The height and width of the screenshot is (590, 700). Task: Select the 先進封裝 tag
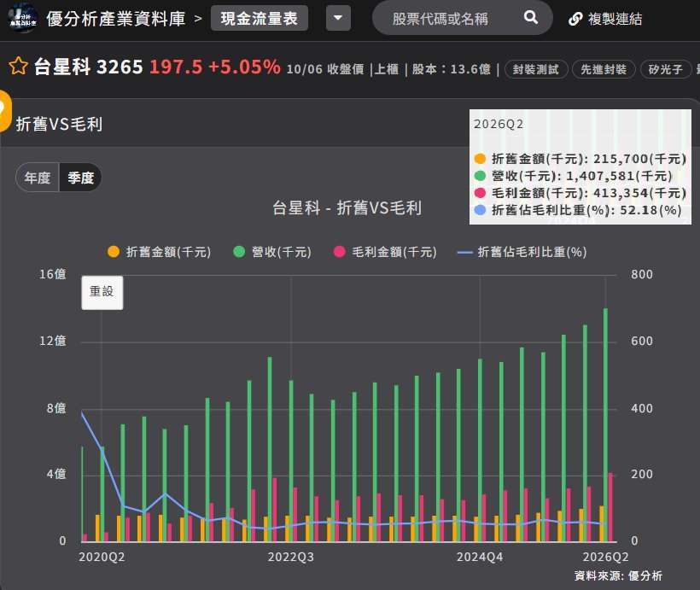click(x=604, y=70)
